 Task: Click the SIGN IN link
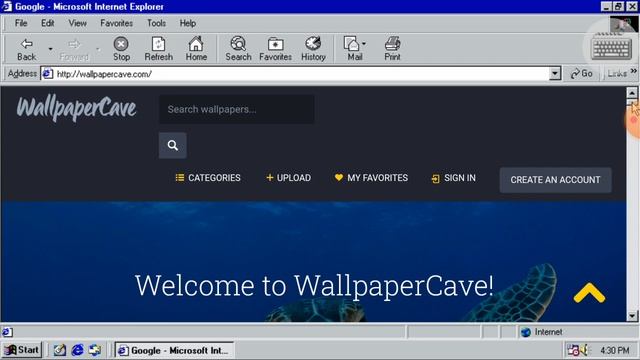click(453, 178)
